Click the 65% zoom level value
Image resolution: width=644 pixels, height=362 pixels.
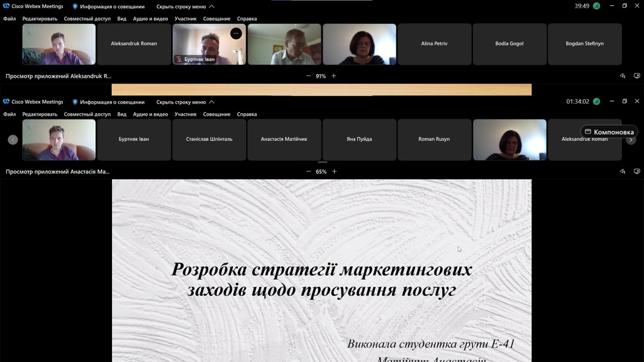point(321,172)
